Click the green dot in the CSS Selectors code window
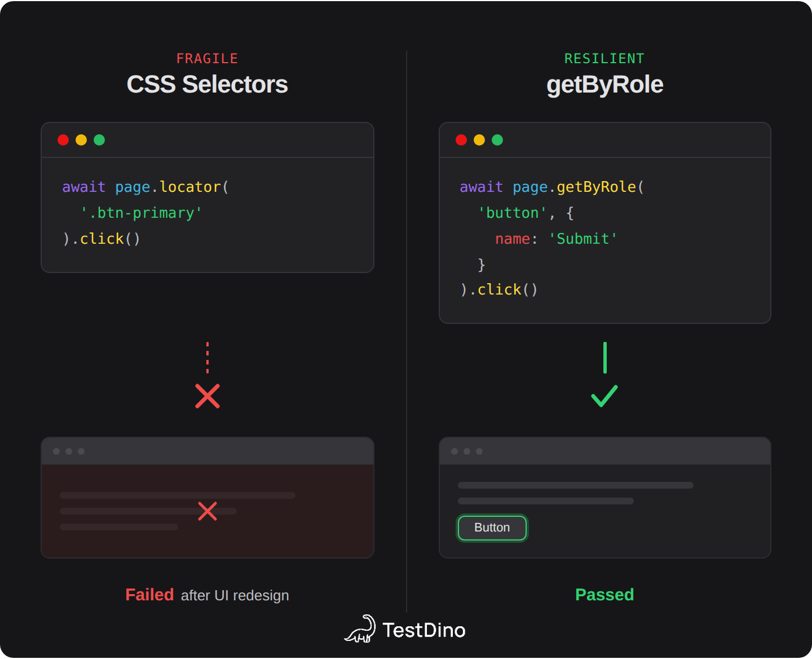The height and width of the screenshot is (659, 812). coord(99,140)
